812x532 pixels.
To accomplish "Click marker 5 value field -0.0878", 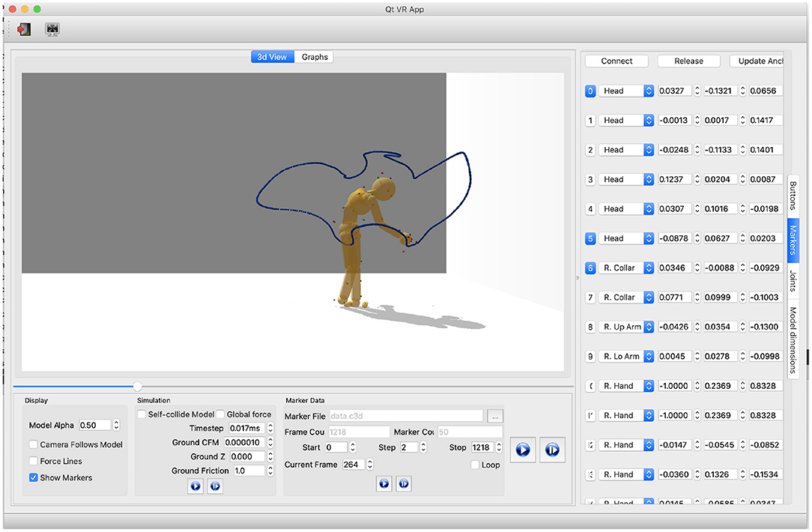I will tap(675, 238).
